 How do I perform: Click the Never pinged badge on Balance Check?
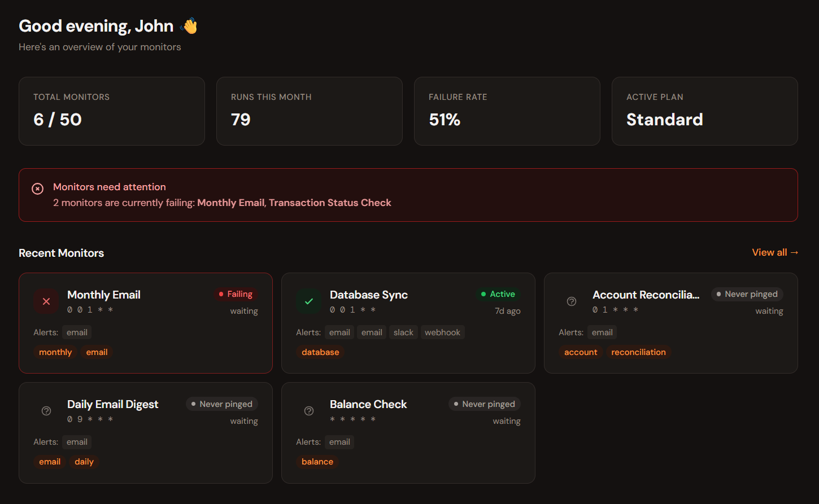pyautogui.click(x=484, y=404)
